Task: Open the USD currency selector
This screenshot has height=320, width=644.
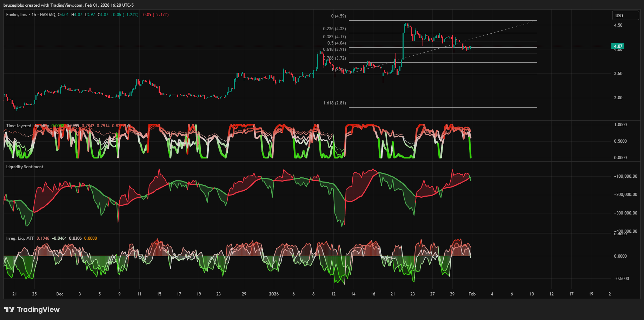Action: (x=626, y=15)
